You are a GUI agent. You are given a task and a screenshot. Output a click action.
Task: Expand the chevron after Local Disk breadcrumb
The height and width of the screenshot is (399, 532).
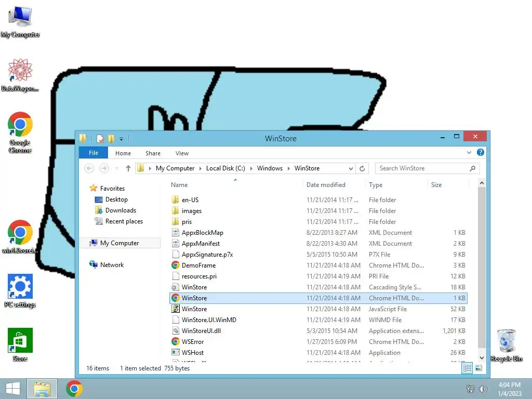(251, 168)
